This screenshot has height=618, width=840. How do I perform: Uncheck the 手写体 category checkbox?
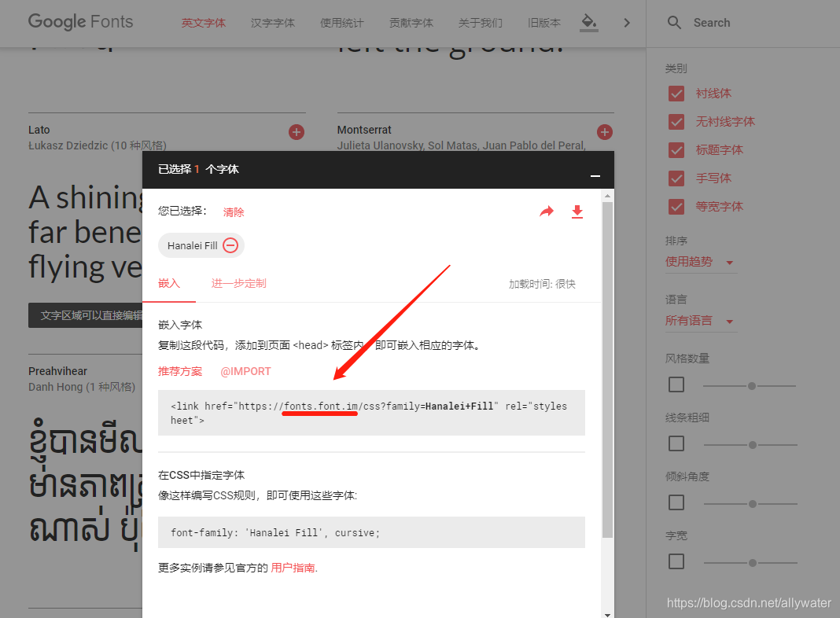676,178
